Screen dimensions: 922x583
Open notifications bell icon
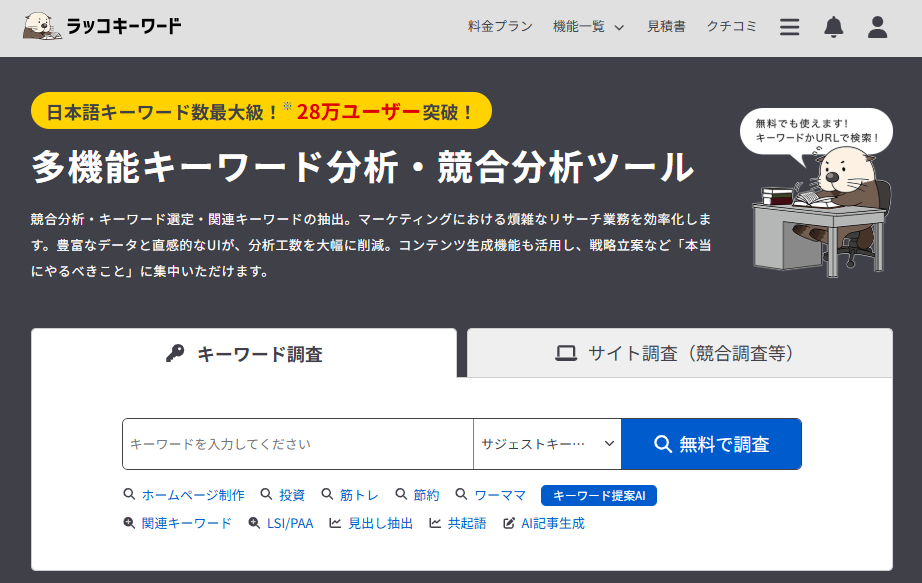point(833,27)
